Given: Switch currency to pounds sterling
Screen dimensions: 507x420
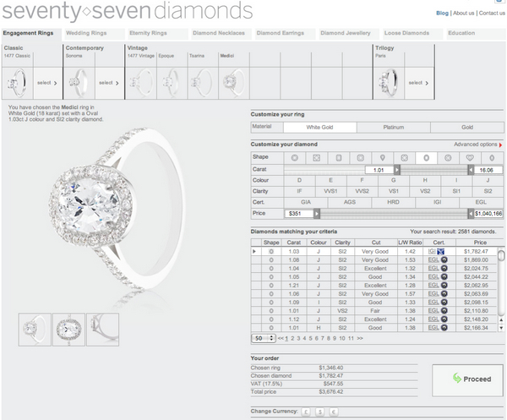Looking at the screenshot, I should point(306,412).
